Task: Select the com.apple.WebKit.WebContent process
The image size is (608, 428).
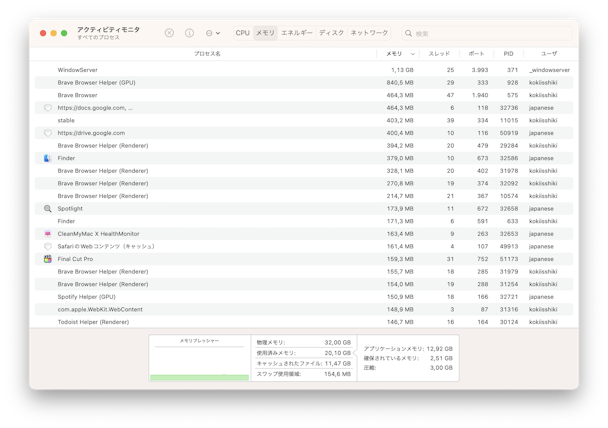Action: [304, 309]
